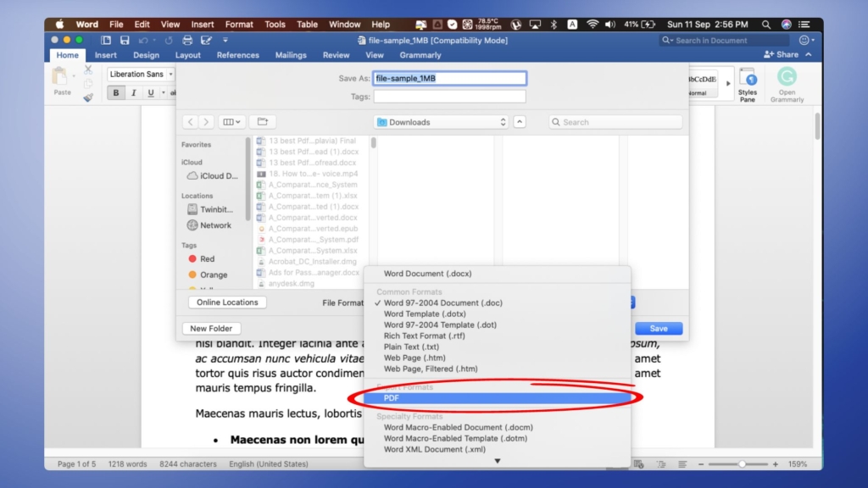This screenshot has width=868, height=488.
Task: Click the new folder group icon in toolbar
Action: (x=263, y=122)
